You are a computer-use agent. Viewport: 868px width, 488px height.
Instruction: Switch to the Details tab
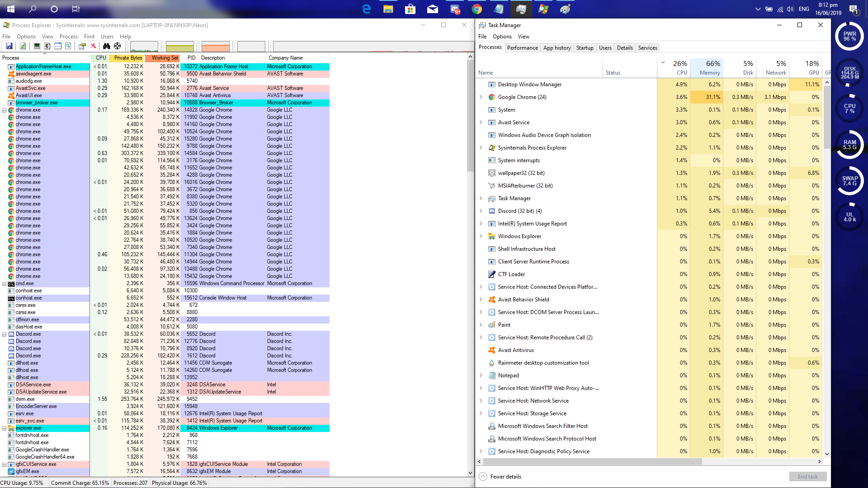[x=625, y=48]
